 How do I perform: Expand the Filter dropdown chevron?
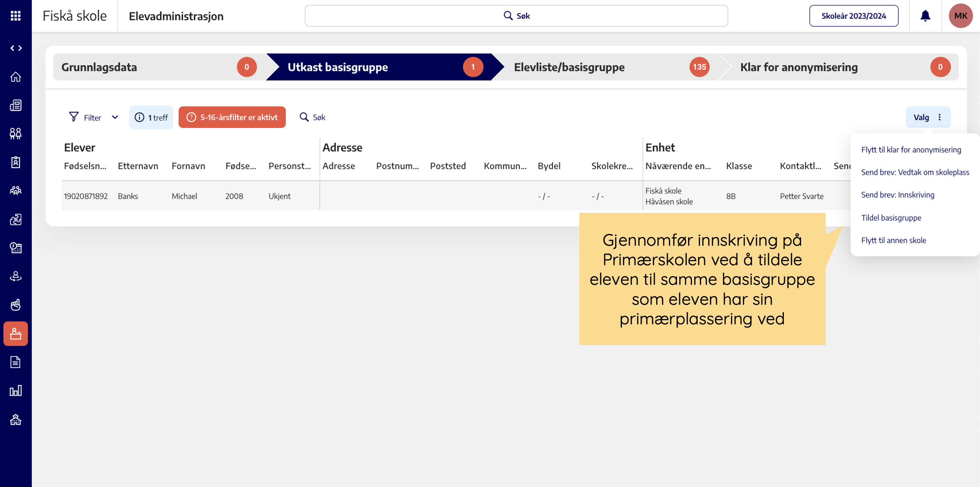115,117
